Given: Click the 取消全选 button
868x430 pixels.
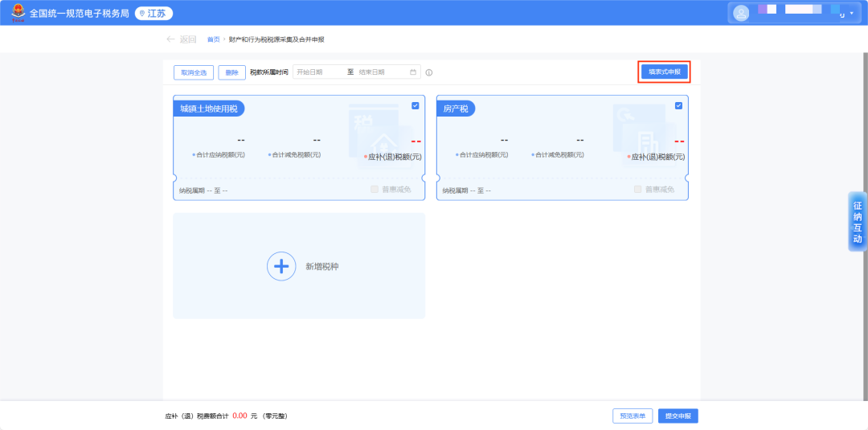Looking at the screenshot, I should [x=193, y=72].
